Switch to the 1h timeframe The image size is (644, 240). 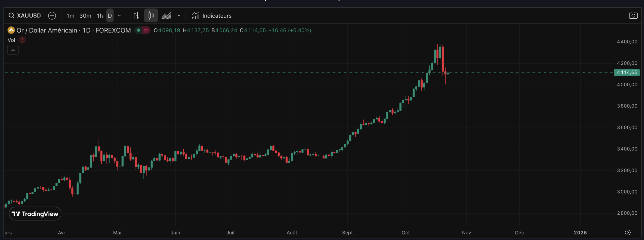[100, 16]
